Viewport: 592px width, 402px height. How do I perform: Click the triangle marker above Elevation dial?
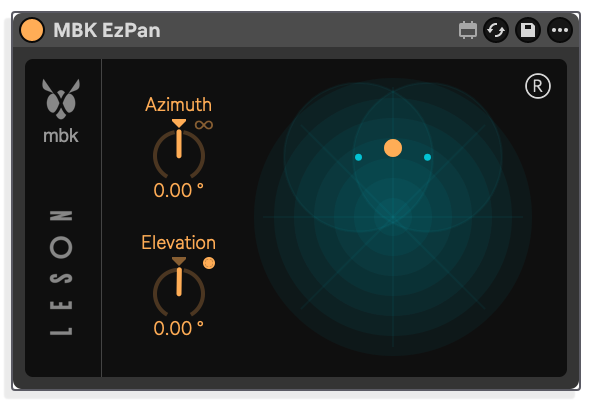[179, 262]
